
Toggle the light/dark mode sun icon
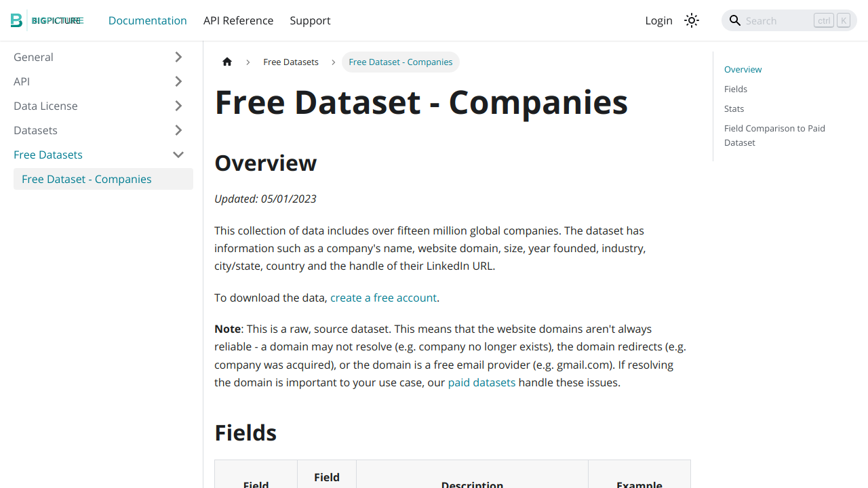point(692,20)
